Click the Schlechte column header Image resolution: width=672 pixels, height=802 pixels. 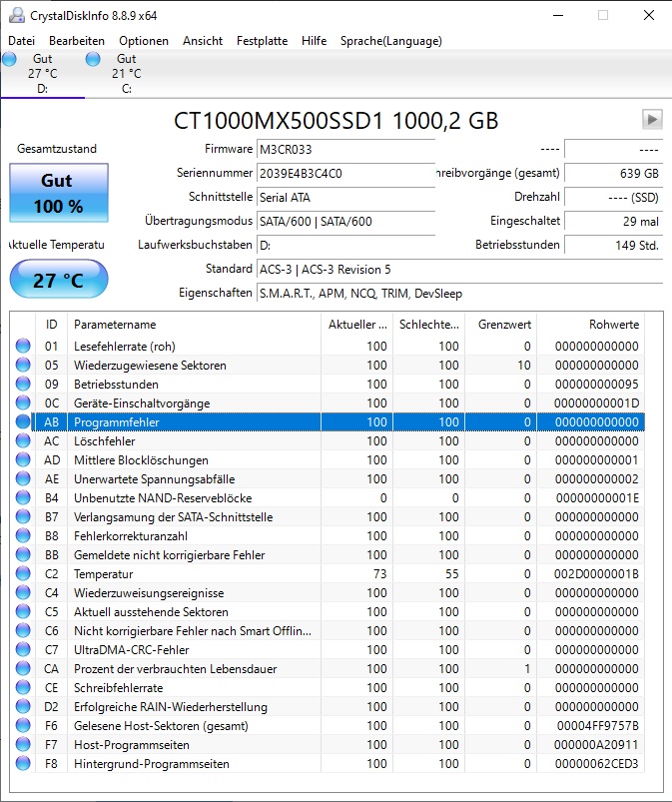pos(428,325)
